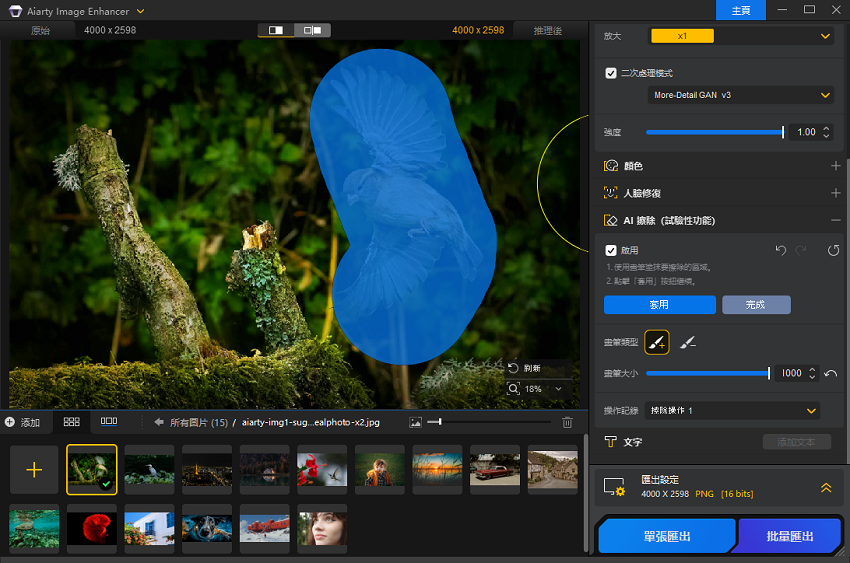Click the 完成 done button
The height and width of the screenshot is (563, 850).
pyautogui.click(x=756, y=305)
